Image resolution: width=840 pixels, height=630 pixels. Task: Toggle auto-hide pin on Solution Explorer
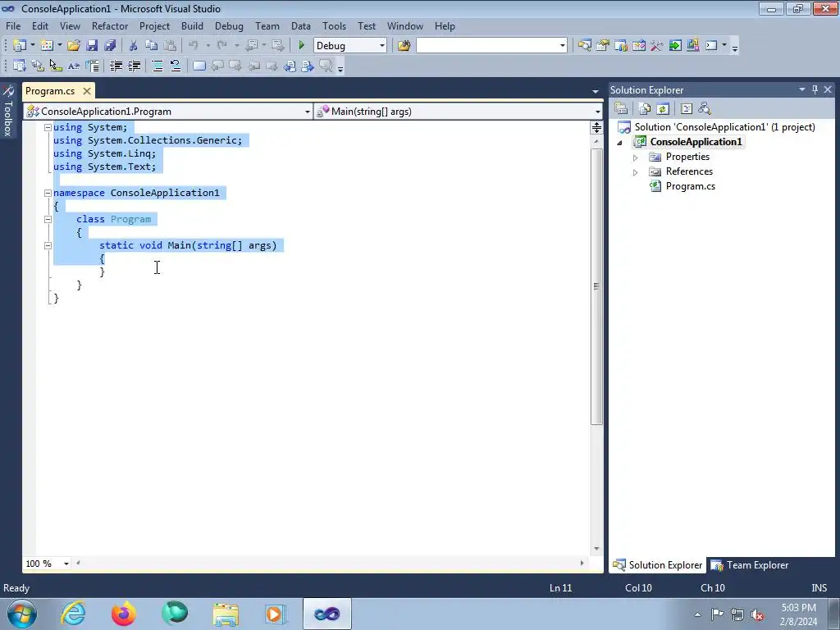[815, 89]
